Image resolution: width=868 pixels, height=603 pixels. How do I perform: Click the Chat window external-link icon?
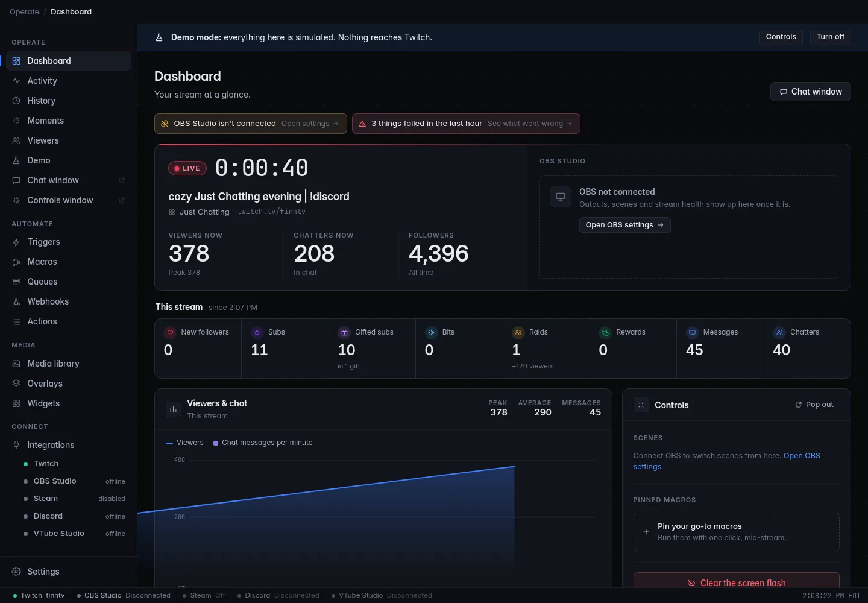click(x=122, y=180)
